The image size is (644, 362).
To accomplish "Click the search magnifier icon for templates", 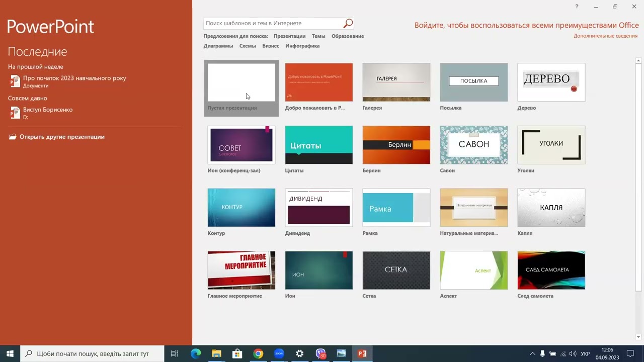I will point(348,23).
